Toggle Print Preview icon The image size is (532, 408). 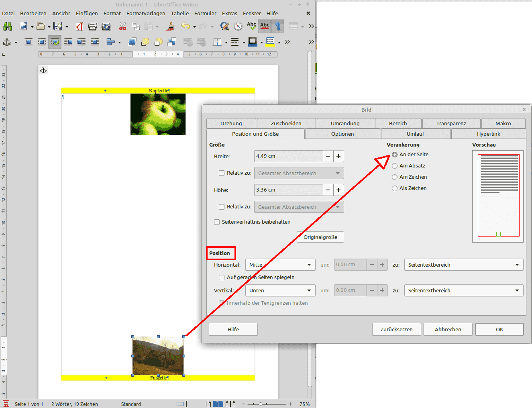click(106, 27)
